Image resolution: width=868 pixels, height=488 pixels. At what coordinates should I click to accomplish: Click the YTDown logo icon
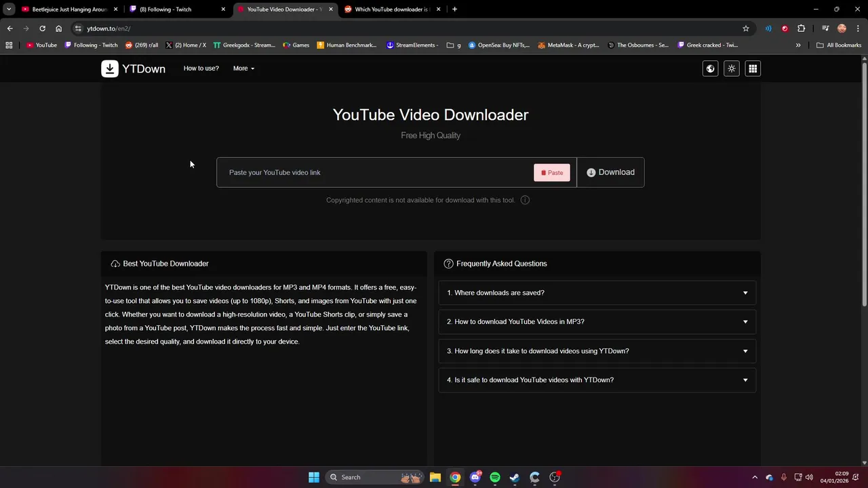pyautogui.click(x=110, y=68)
